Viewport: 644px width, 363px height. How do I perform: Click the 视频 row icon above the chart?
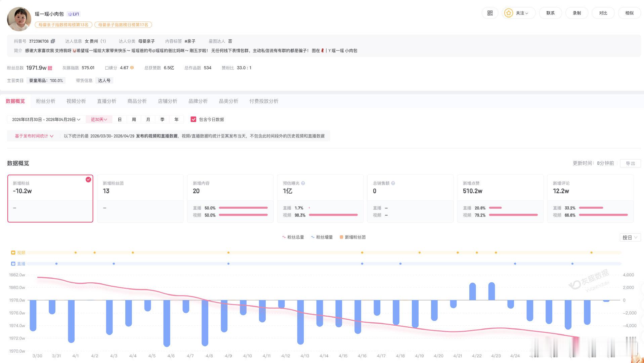(x=13, y=252)
